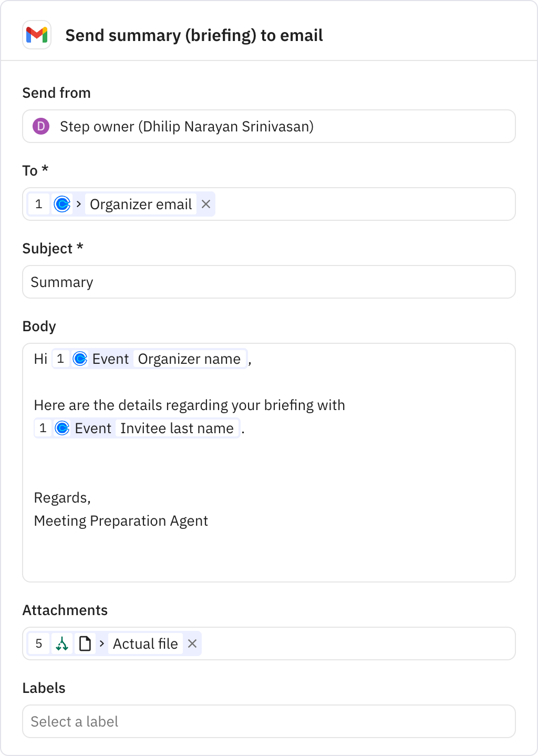Image resolution: width=538 pixels, height=756 pixels.
Task: Click the step 1 badge in the To field
Action: (x=38, y=204)
